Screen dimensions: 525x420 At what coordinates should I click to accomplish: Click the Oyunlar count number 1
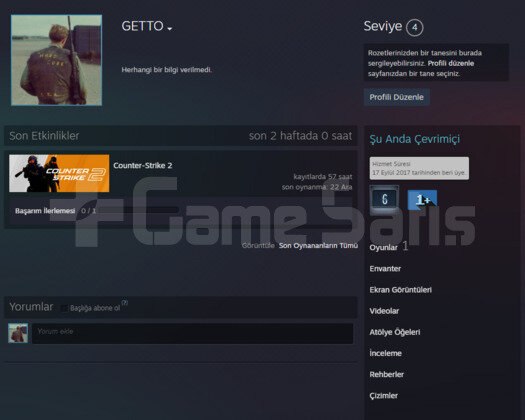tap(405, 246)
